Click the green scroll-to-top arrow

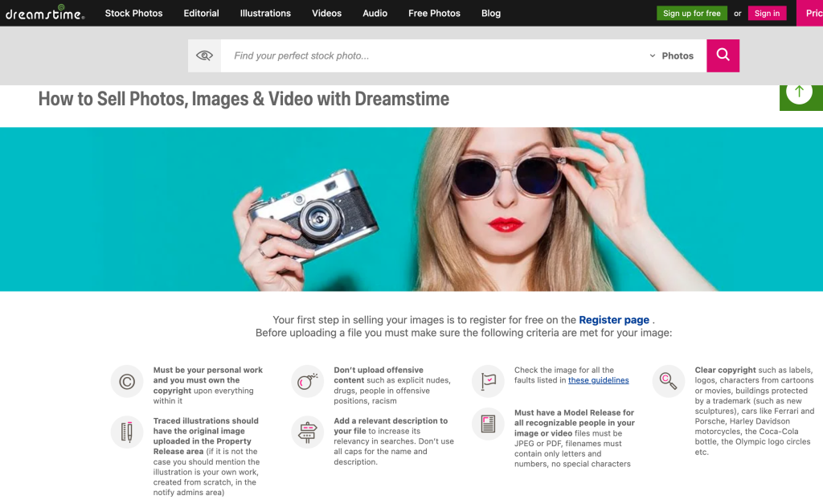(799, 92)
